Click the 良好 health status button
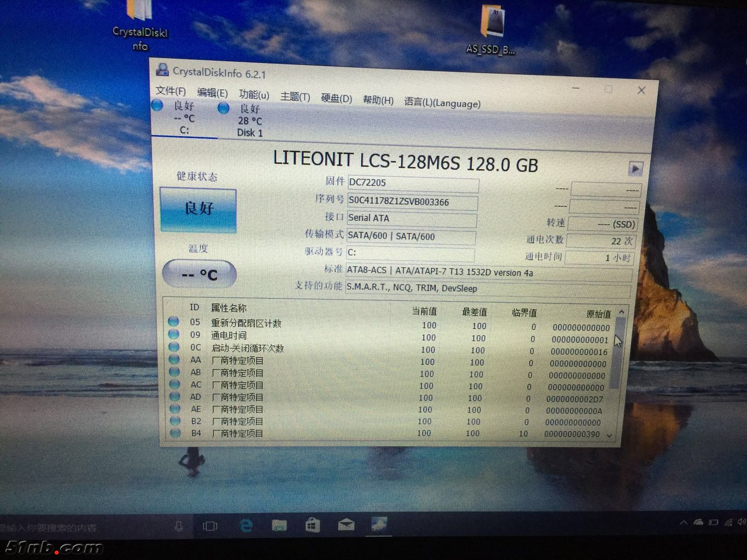 click(198, 209)
